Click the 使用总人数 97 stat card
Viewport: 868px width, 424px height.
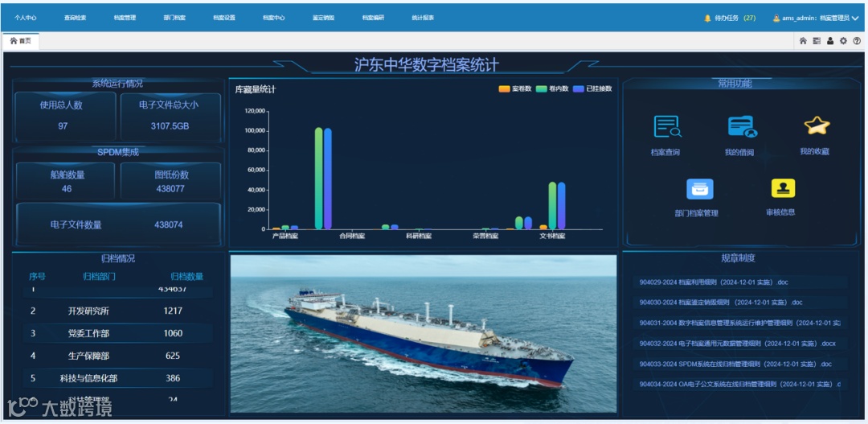[65, 116]
